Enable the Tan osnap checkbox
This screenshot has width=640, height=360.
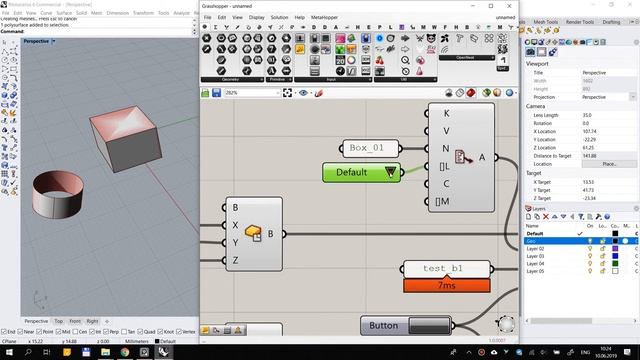[124, 332]
